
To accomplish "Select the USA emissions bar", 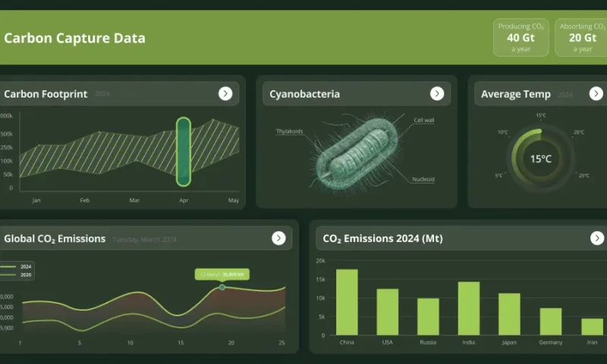I will click(x=388, y=312).
